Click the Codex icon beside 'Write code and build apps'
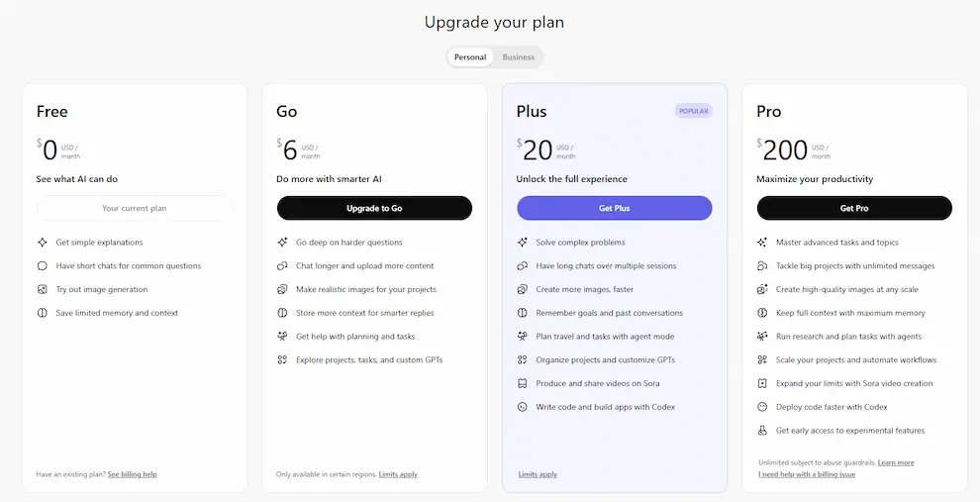 [x=523, y=407]
